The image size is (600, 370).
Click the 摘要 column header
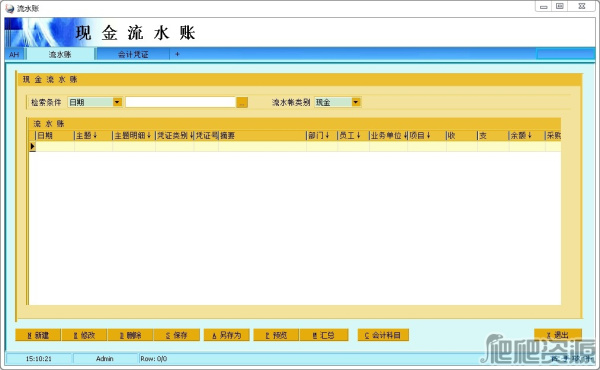coord(262,135)
